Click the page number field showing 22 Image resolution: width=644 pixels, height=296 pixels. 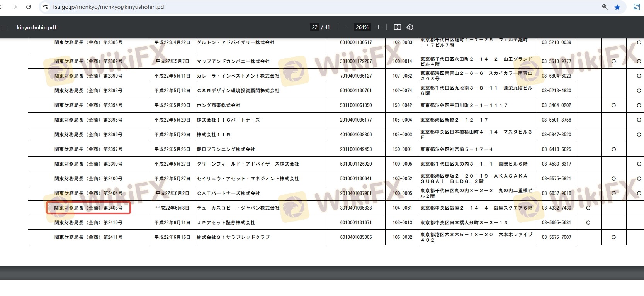point(315,27)
